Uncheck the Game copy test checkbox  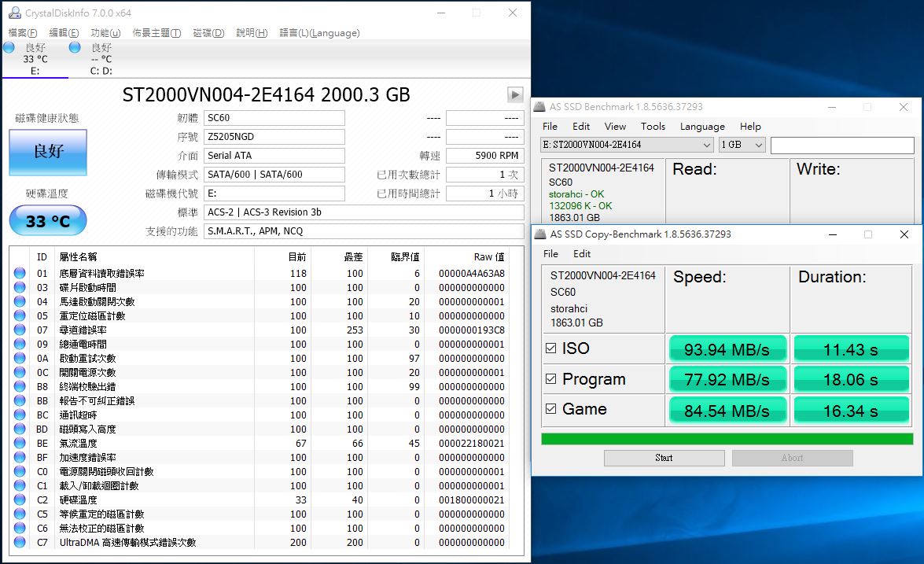pos(551,408)
